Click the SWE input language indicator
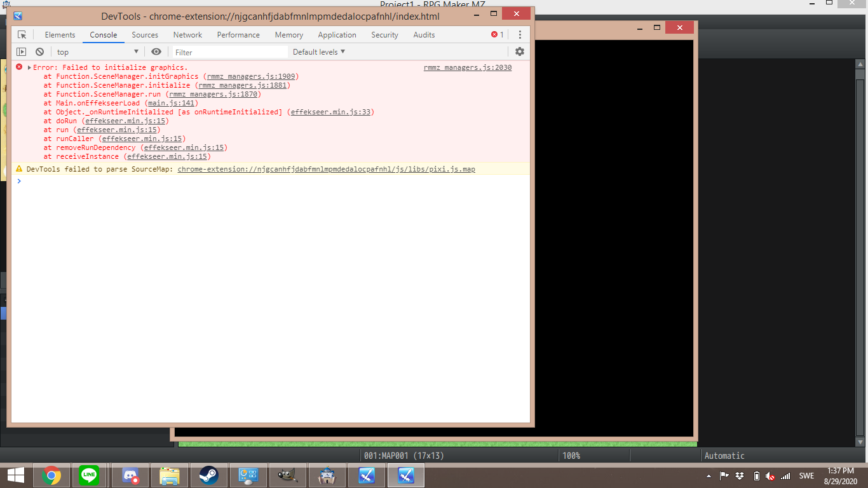 [806, 476]
